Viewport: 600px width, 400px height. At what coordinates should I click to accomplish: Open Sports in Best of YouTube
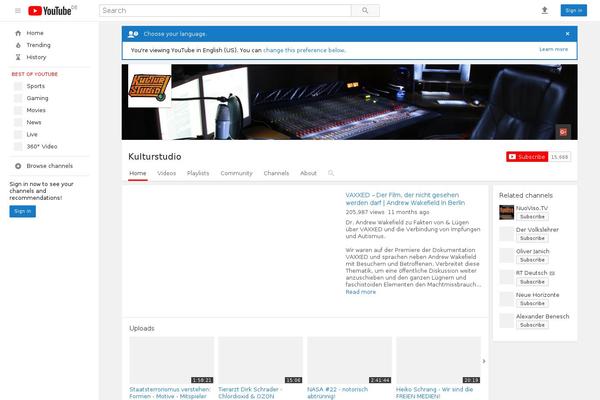(x=36, y=86)
